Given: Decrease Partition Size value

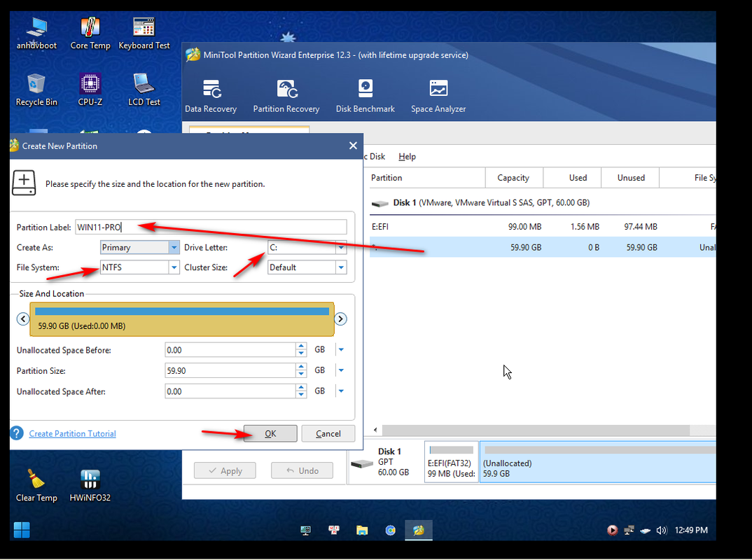Looking at the screenshot, I should (x=301, y=374).
